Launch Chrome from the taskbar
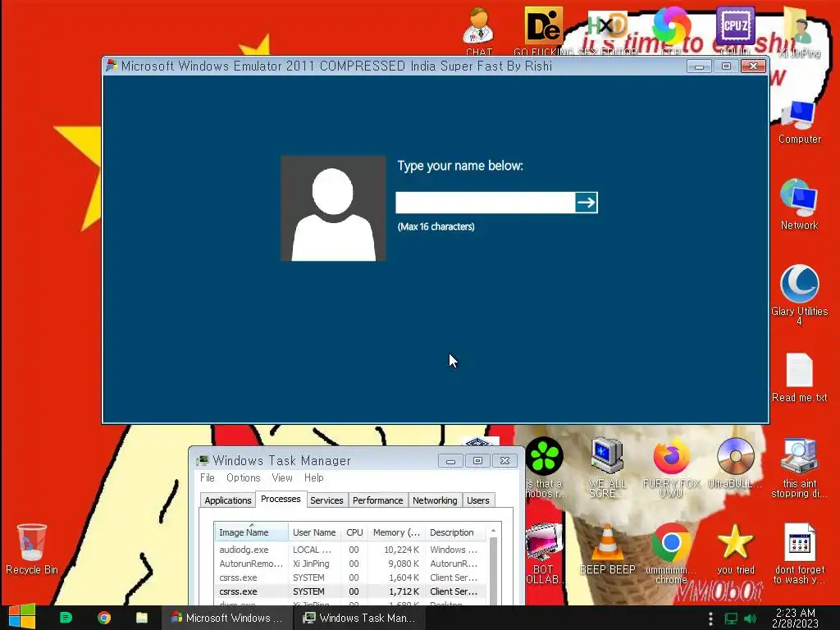 [104, 618]
